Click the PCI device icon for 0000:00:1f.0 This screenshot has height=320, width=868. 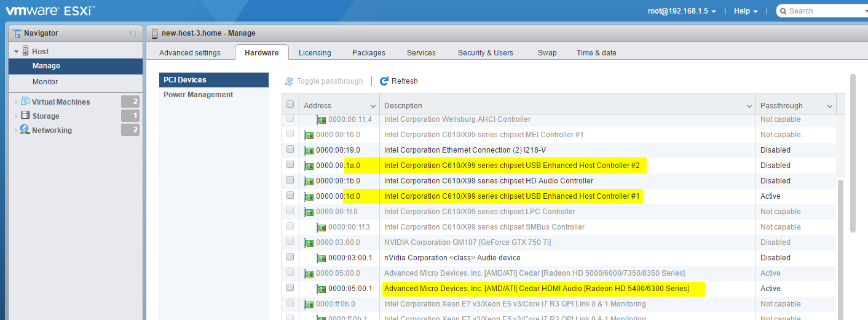coord(309,212)
